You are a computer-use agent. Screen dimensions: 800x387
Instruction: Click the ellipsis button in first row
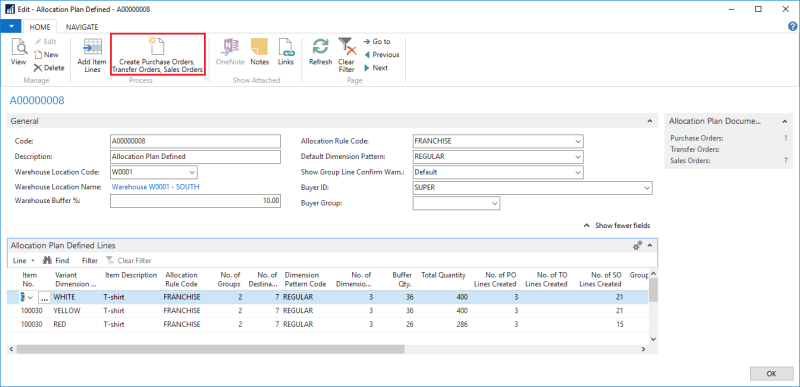(44, 297)
